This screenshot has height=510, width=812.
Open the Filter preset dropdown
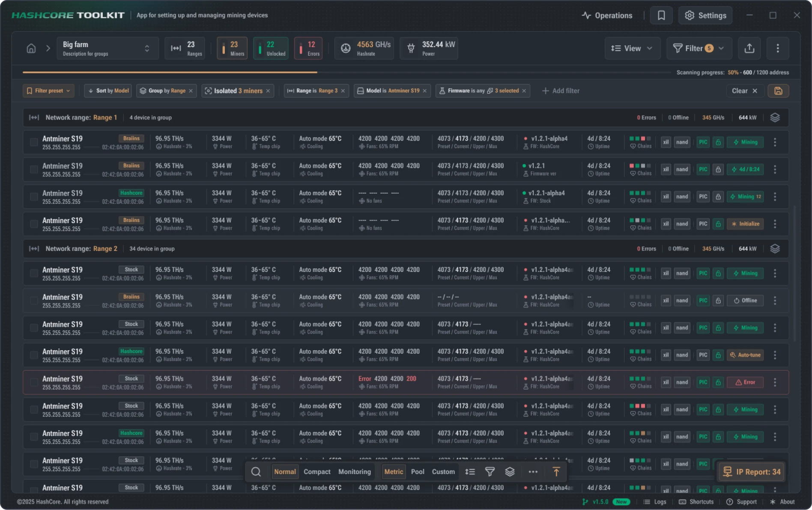(x=48, y=90)
